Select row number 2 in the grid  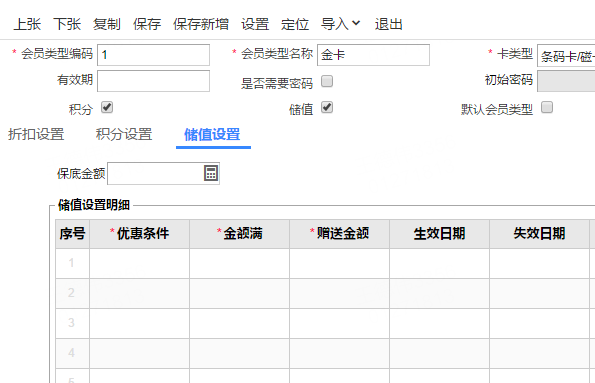pyautogui.click(x=72, y=293)
